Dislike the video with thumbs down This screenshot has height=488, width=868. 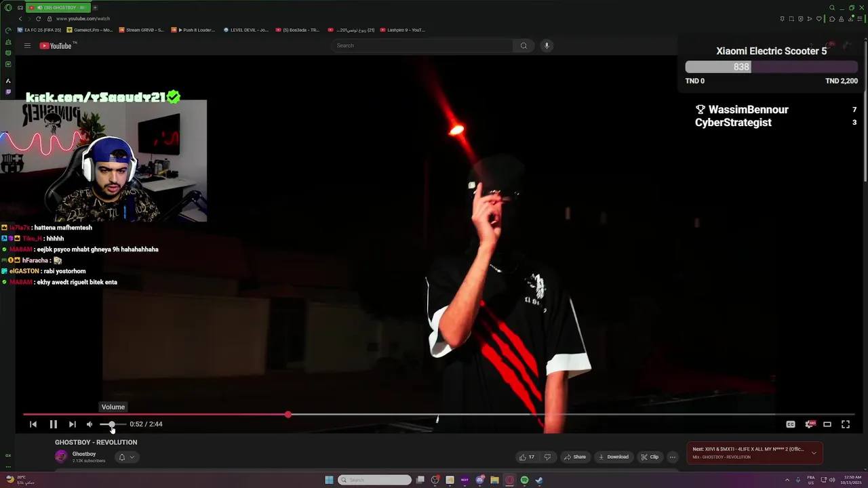pos(547,457)
